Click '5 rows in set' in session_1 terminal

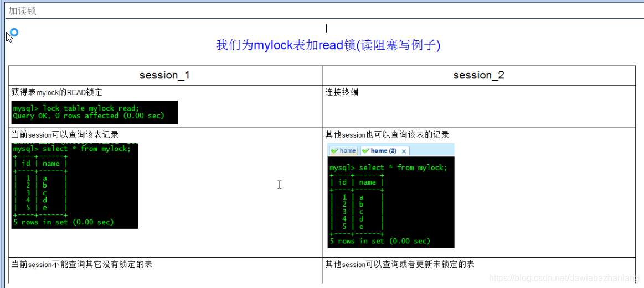point(63,222)
